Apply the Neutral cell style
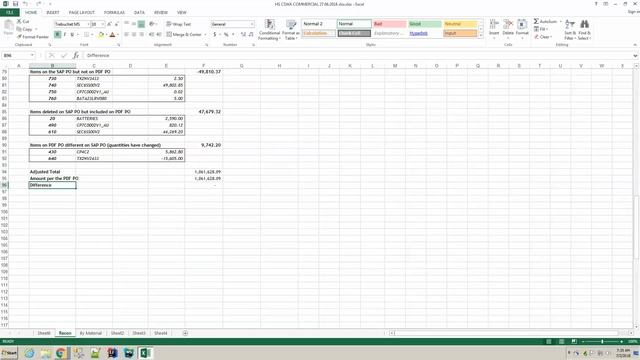Image resolution: width=640 pixels, height=360 pixels. (460, 24)
